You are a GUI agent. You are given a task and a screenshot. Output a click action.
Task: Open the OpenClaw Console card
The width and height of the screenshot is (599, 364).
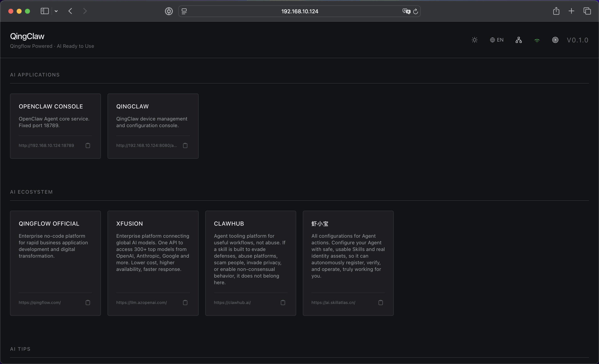[x=55, y=126]
